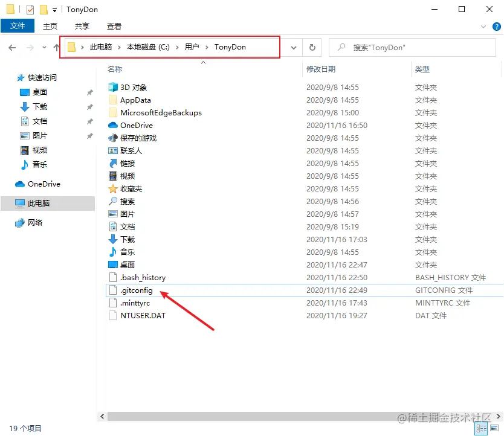Switch to details view layout

click(x=481, y=429)
